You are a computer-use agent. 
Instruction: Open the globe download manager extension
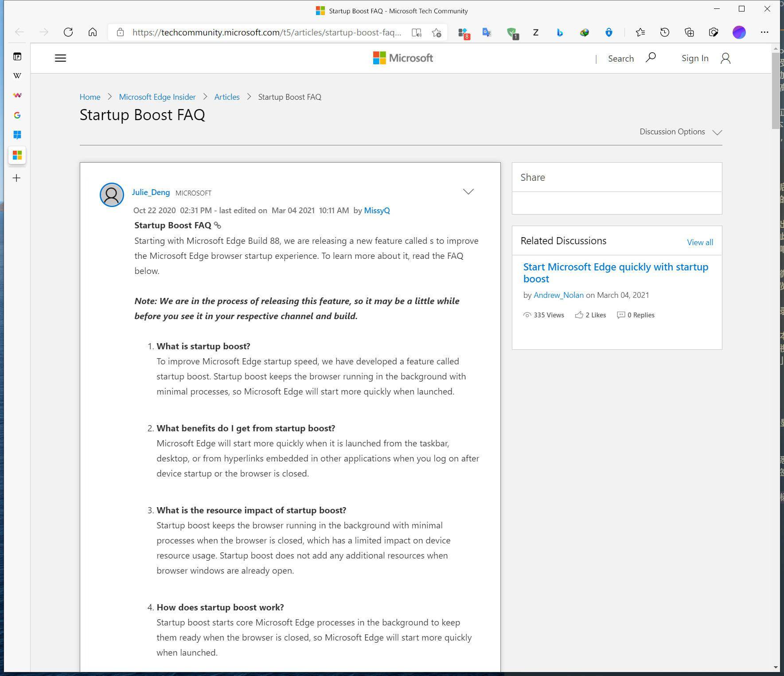click(584, 32)
